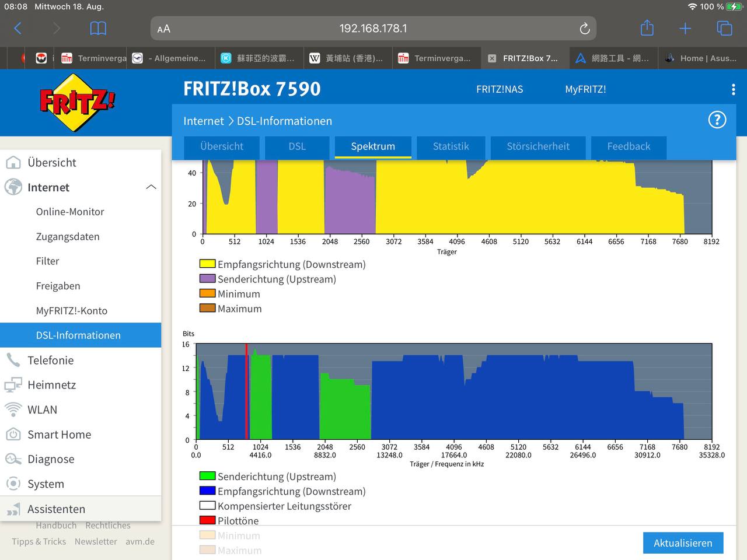Open the help question mark icon
This screenshot has width=747, height=560.
pyautogui.click(x=717, y=120)
